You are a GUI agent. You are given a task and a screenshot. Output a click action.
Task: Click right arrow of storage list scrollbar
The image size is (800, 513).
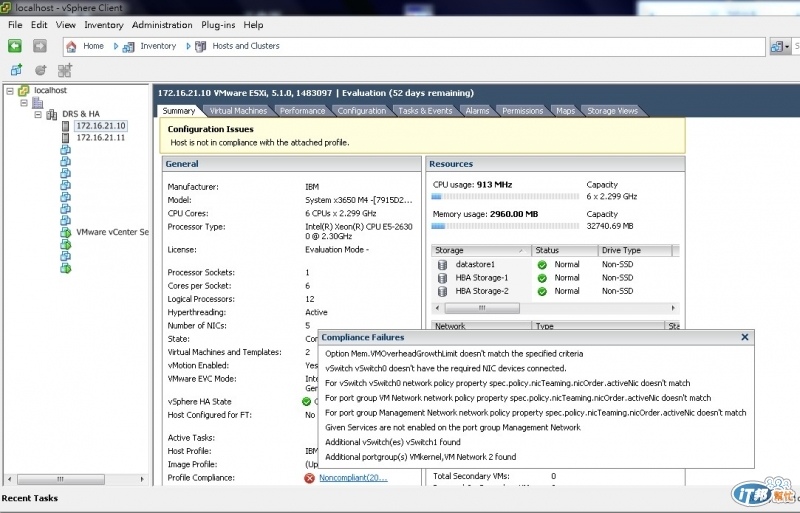pyautogui.click(x=673, y=308)
